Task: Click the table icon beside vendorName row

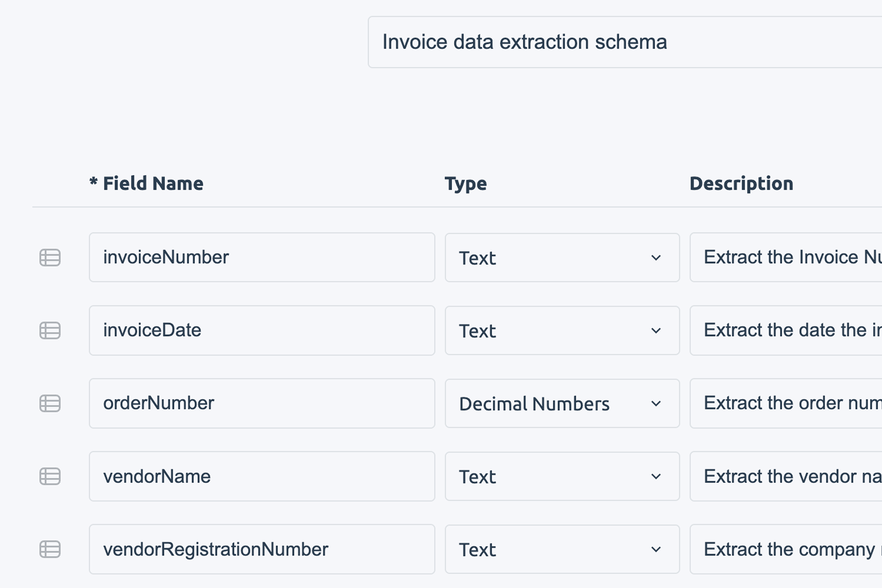Action: pos(50,477)
